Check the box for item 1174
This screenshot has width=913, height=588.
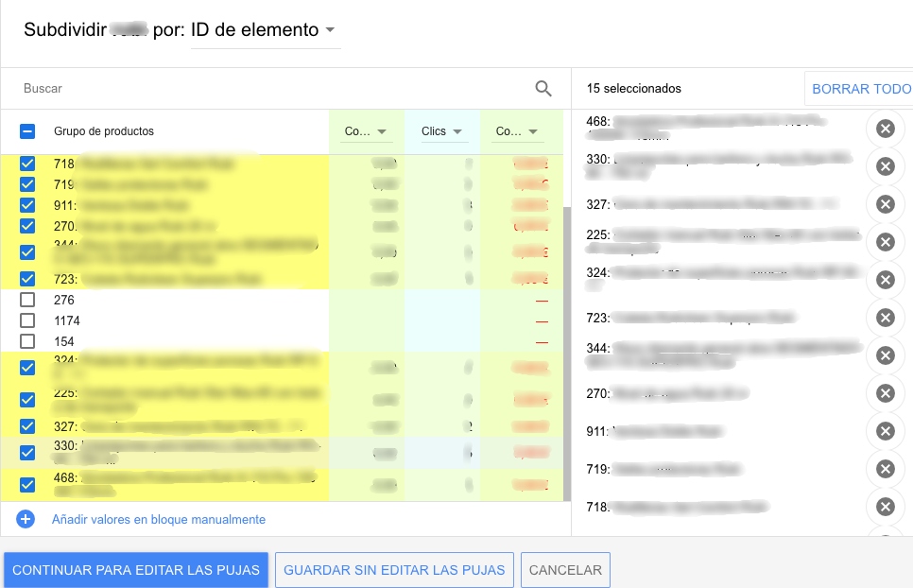(27, 320)
